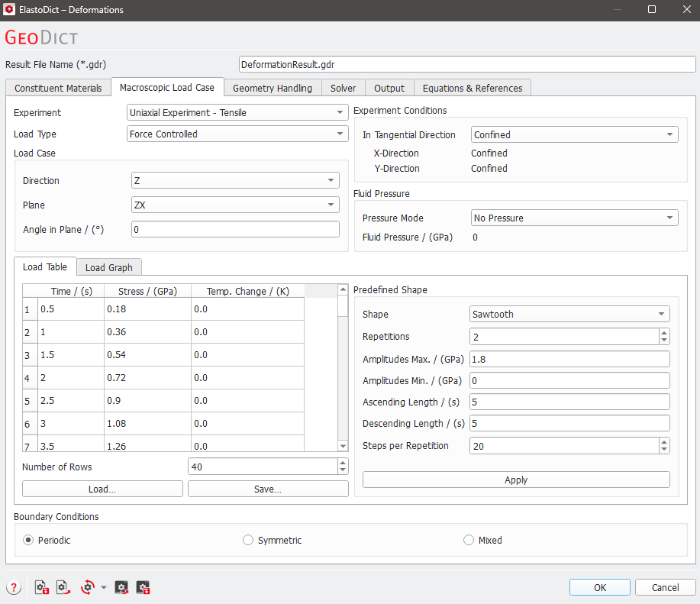The height and width of the screenshot is (604, 700).
Task: Switch to the Output tab
Action: click(x=389, y=88)
